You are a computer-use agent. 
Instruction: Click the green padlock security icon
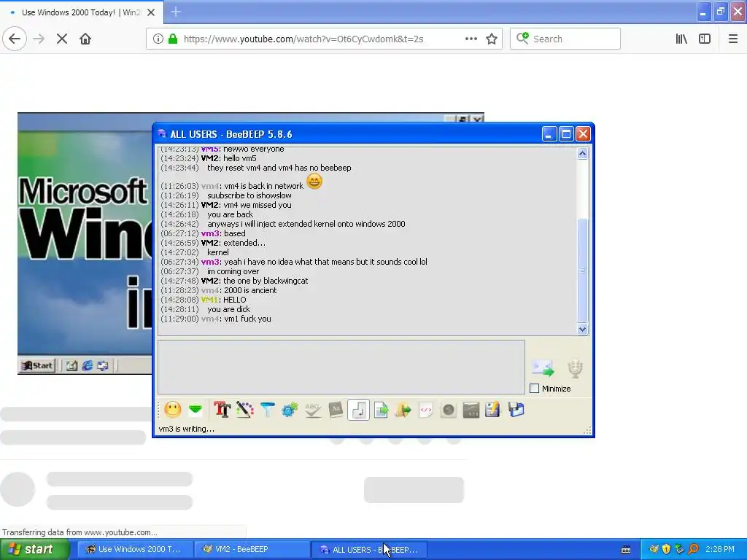[173, 39]
